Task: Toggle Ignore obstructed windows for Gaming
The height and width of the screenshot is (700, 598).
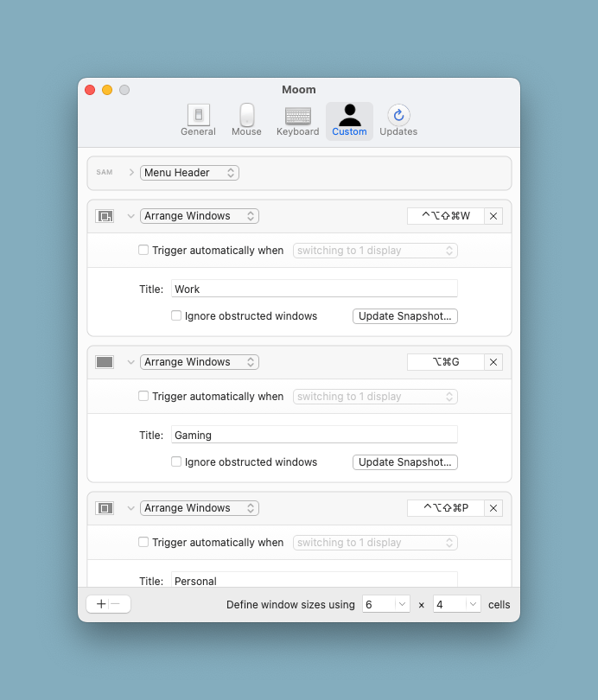Action: coord(176,461)
